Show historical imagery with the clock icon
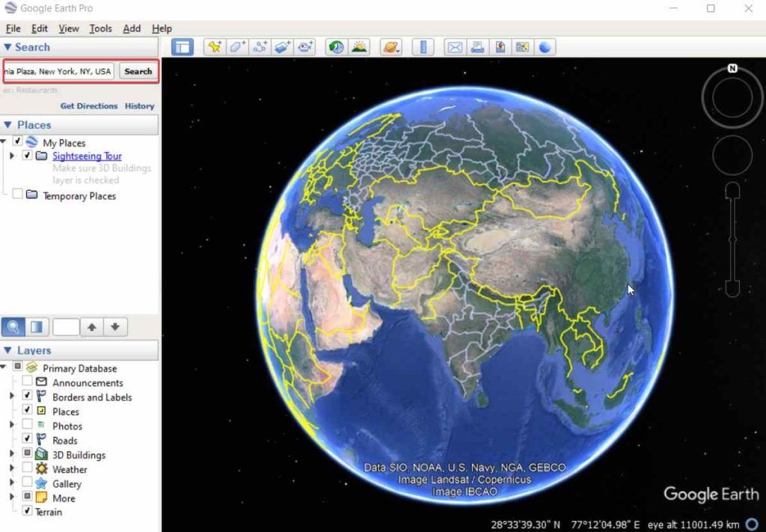The height and width of the screenshot is (532, 766). tap(336, 47)
